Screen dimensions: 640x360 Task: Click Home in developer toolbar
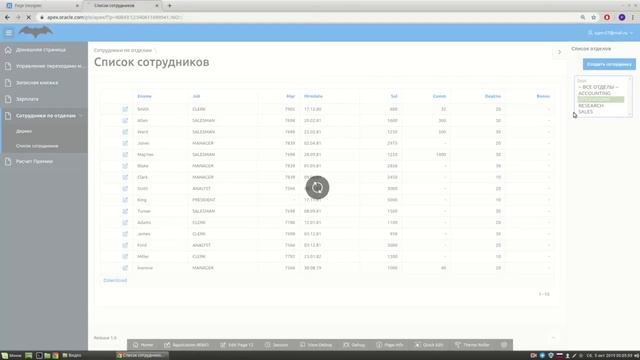click(x=143, y=345)
